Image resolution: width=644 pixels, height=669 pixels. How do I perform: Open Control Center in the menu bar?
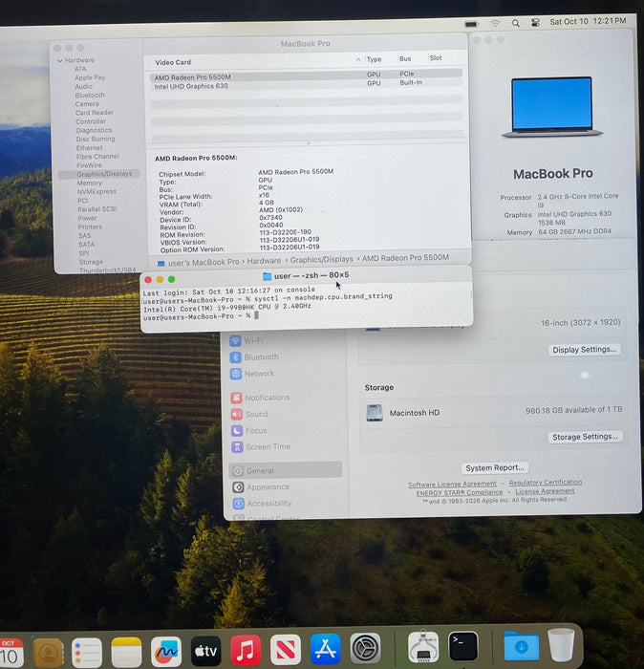click(x=535, y=23)
